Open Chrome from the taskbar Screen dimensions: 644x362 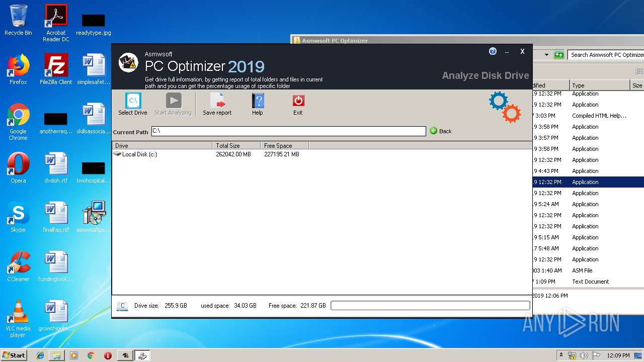[91, 355]
